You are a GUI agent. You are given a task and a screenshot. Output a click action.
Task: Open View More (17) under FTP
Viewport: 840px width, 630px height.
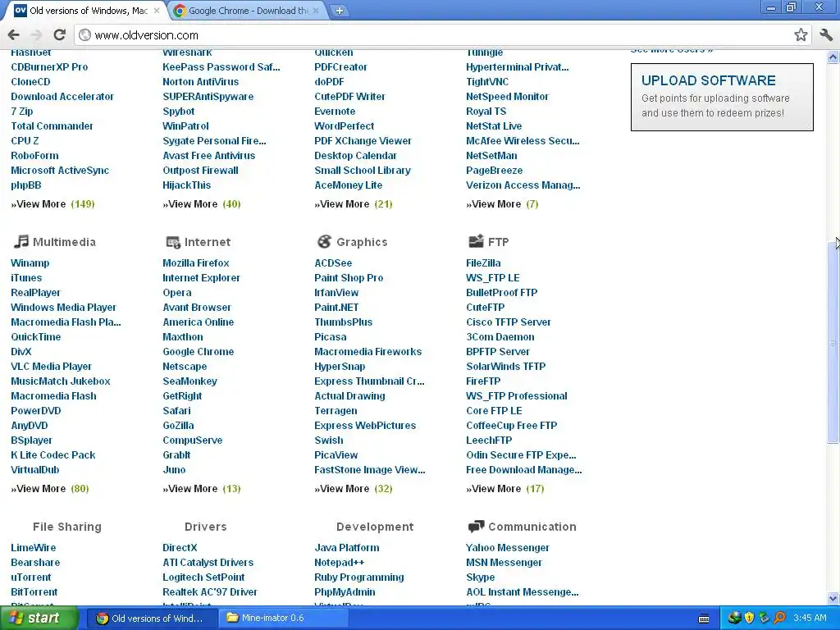click(x=505, y=489)
